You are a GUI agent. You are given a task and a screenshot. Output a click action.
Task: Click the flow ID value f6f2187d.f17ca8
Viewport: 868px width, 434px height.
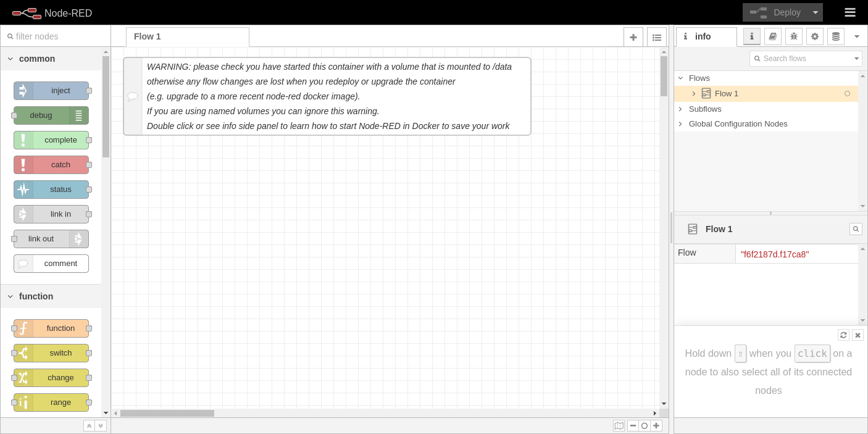775,254
